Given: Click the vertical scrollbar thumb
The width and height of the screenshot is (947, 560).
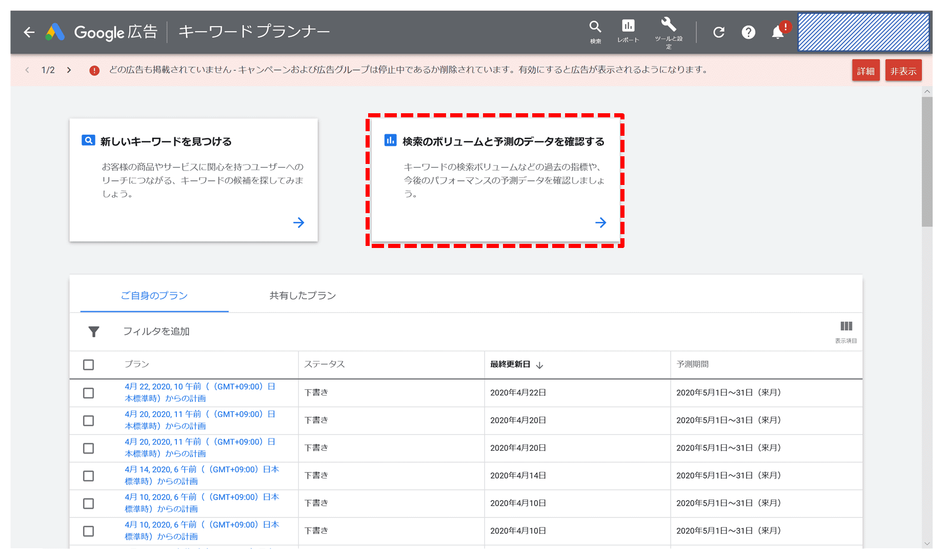Looking at the screenshot, I should tap(927, 161).
